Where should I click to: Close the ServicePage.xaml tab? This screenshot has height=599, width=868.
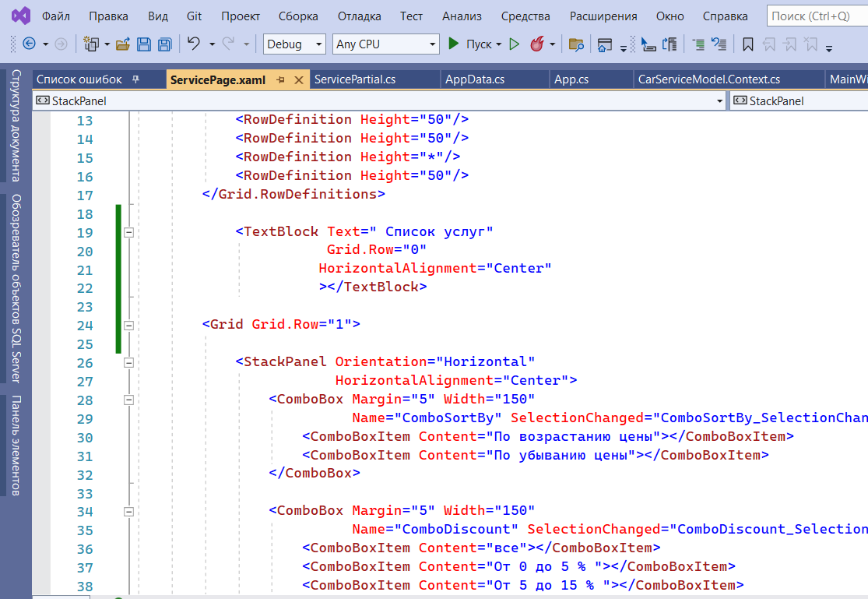coord(299,79)
